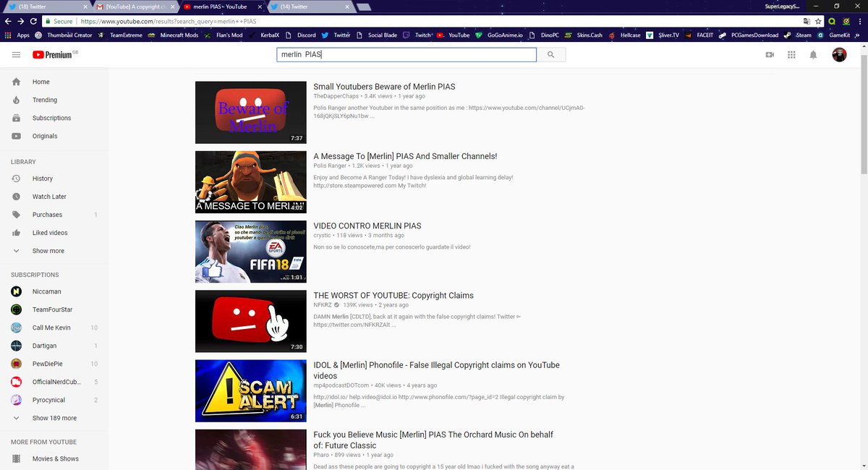Click the browser forward arrow
The width and height of the screenshot is (868, 470).
point(20,21)
